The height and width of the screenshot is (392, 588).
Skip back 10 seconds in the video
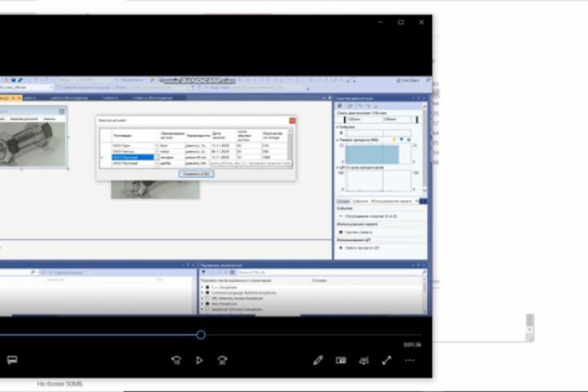(176, 360)
